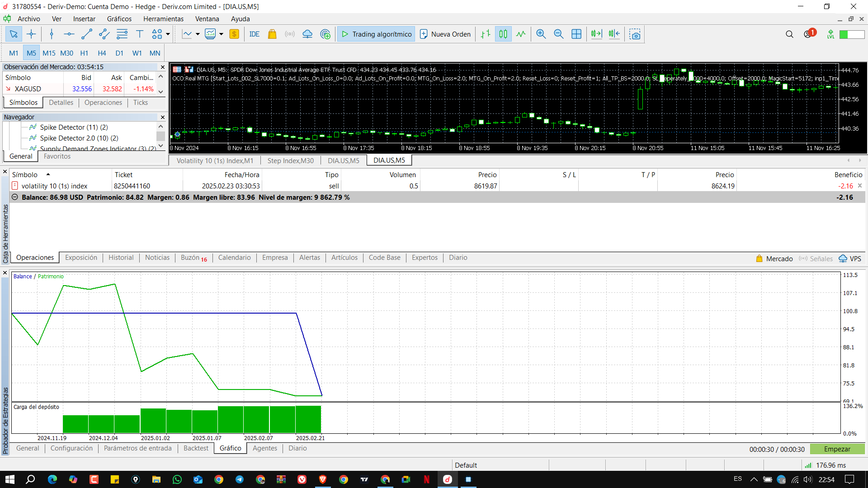Open Windows Start menu
Screen dimensions: 868x488
(10, 479)
